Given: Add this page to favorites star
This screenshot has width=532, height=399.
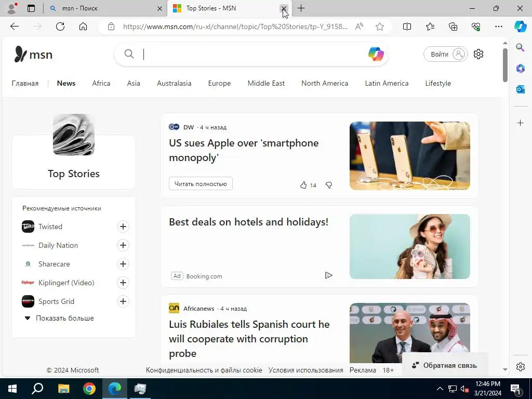Looking at the screenshot, I should (x=380, y=26).
